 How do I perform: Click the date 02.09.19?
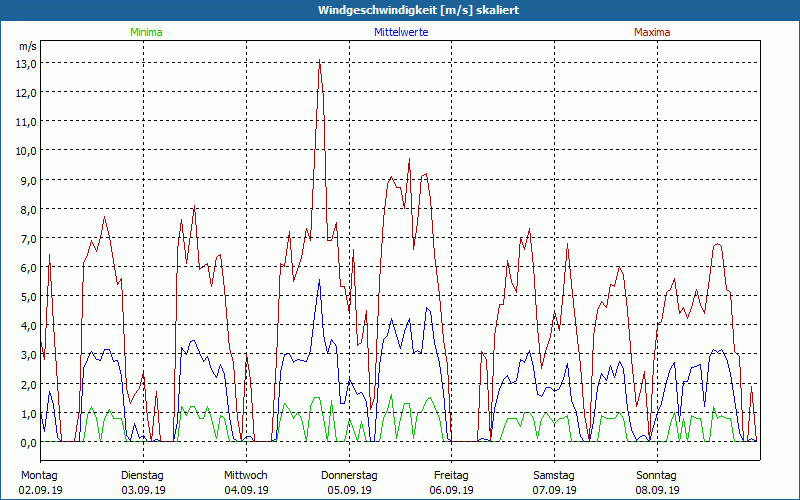[x=40, y=490]
